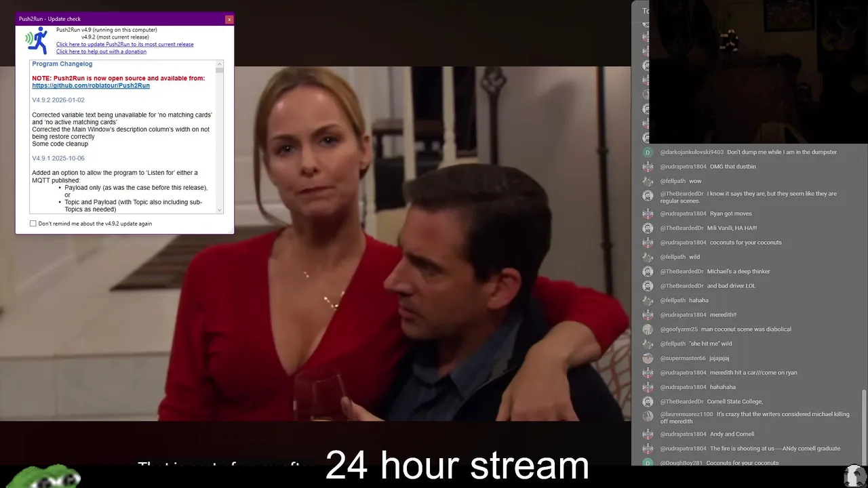This screenshot has width=868, height=488.
Task: Click avatar beside "and bad driver LOL"
Action: [x=648, y=286]
